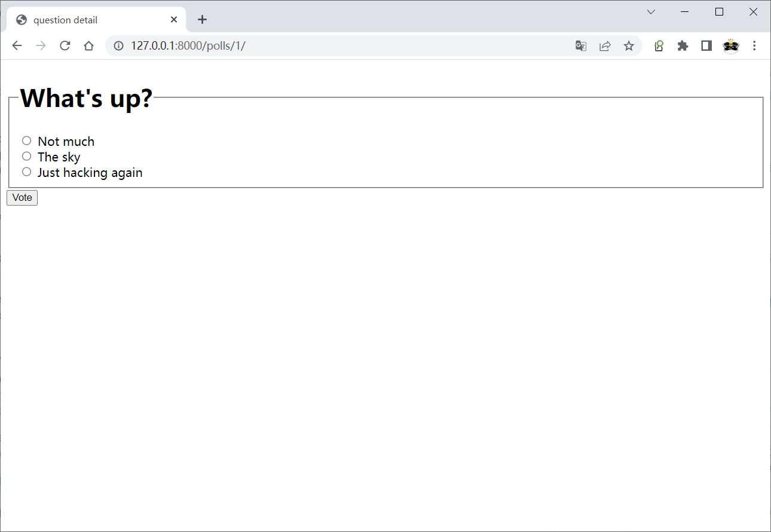Minimize the browser window
Screen dimensions: 771x532
(x=685, y=12)
